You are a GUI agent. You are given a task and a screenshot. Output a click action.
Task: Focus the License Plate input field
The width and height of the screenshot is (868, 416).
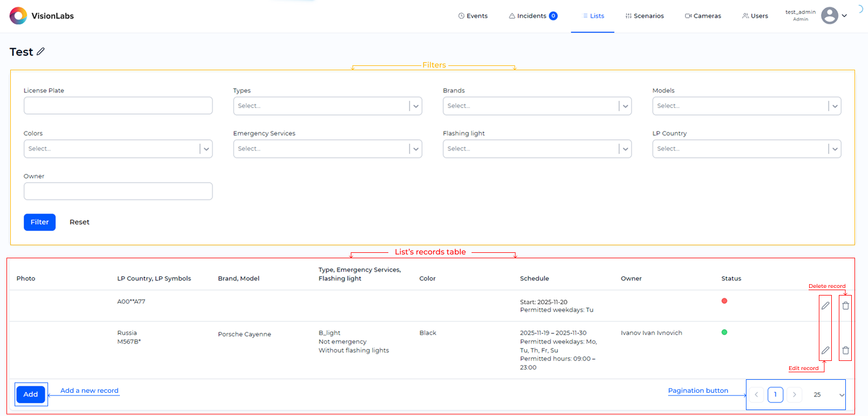[x=118, y=105]
